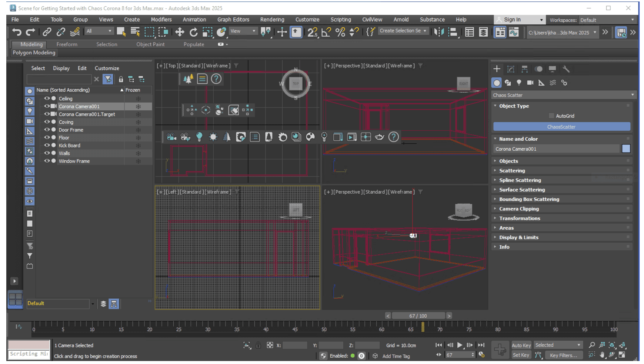
Task: Toggle frozen state of Window Frame
Action: (138, 161)
